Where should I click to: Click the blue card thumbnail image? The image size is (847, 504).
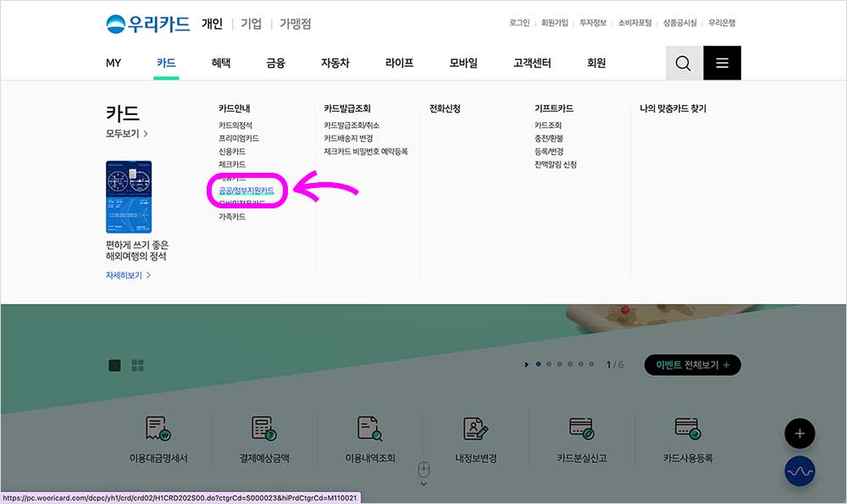coord(128,197)
